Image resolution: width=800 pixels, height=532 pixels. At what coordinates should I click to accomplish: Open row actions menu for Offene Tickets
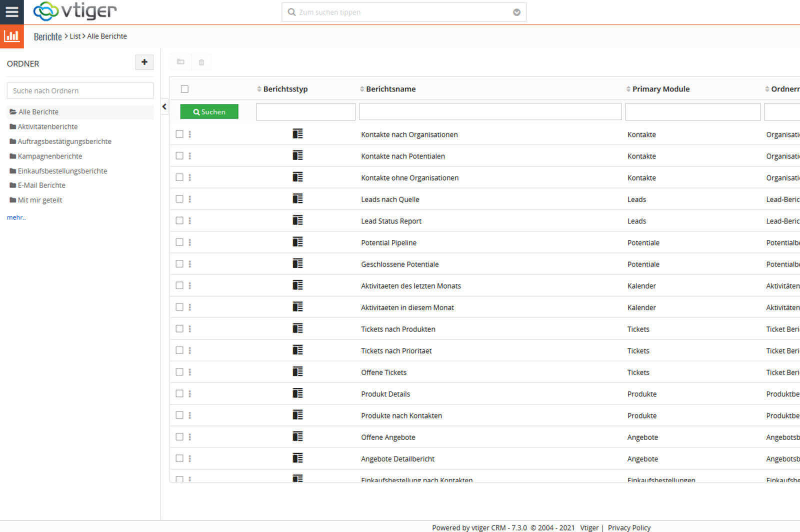190,372
